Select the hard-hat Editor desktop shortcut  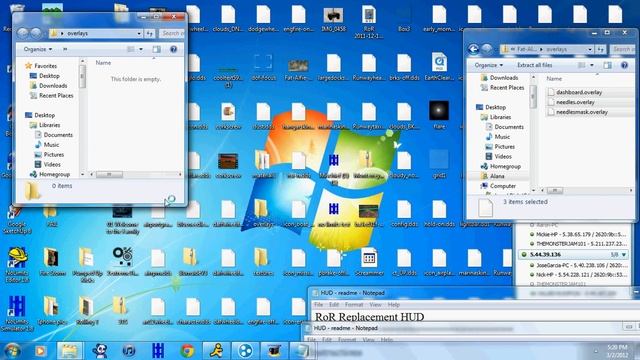pyautogui.click(x=17, y=265)
